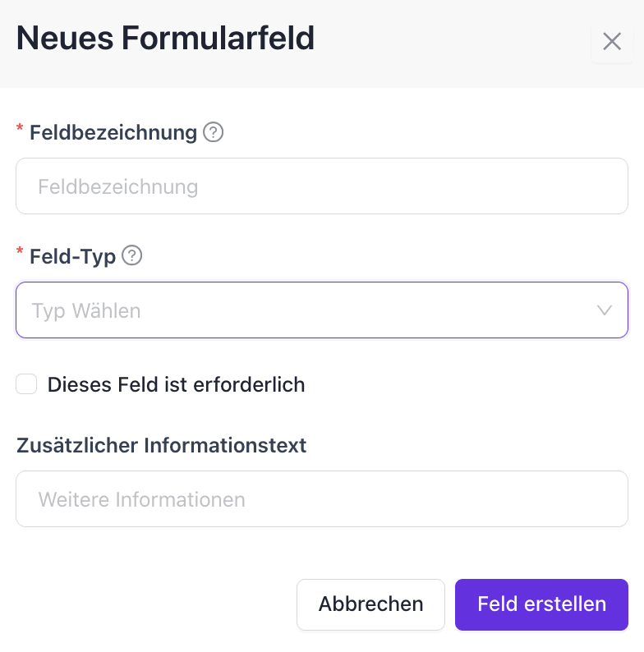Click the Feldbezeichnung field label
644x652 pixels.
point(113,132)
